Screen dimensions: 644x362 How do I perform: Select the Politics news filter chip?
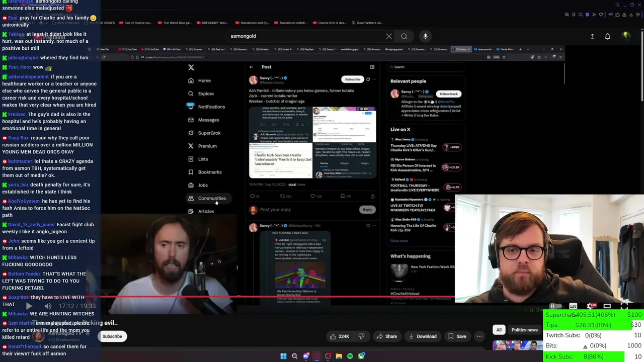pyautogui.click(x=524, y=330)
